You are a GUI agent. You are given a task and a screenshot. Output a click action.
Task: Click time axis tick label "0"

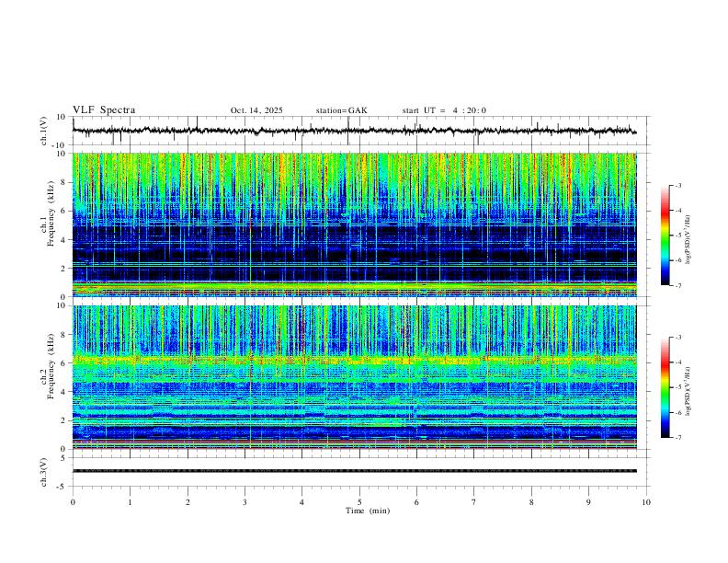[73, 502]
